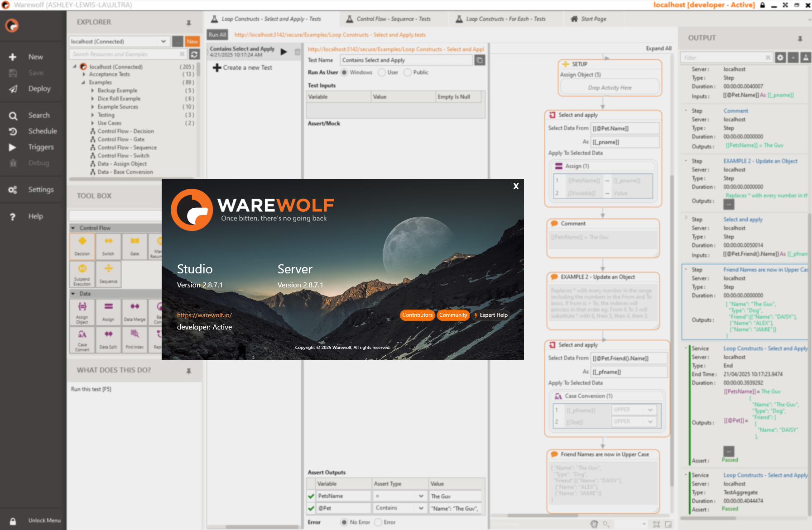Click Expert Help in the splash dialog
The height and width of the screenshot is (530, 812).
490,315
